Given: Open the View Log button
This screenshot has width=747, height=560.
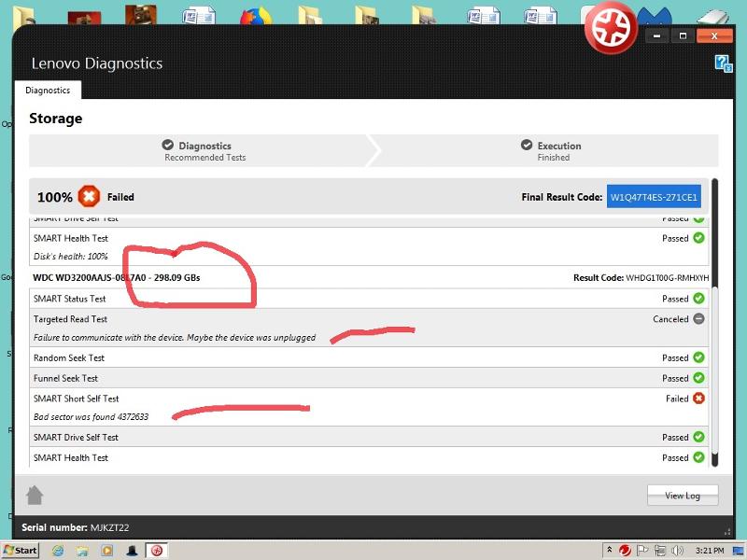Looking at the screenshot, I should (x=683, y=496).
